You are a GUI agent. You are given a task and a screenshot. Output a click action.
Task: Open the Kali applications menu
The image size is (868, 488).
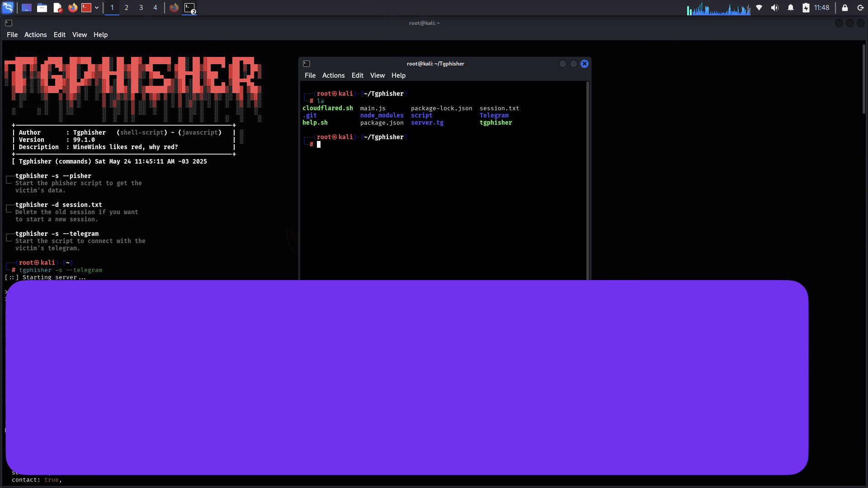click(x=8, y=8)
